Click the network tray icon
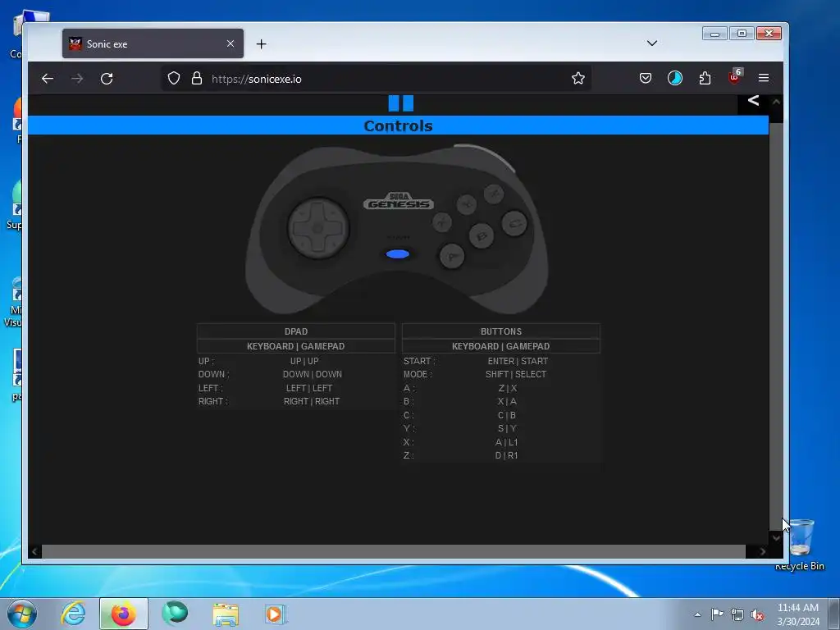 coord(737,614)
